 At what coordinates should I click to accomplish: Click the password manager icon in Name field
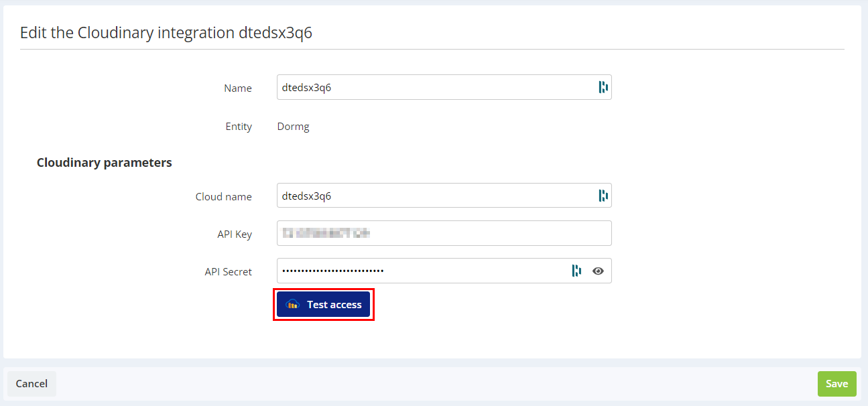(603, 87)
